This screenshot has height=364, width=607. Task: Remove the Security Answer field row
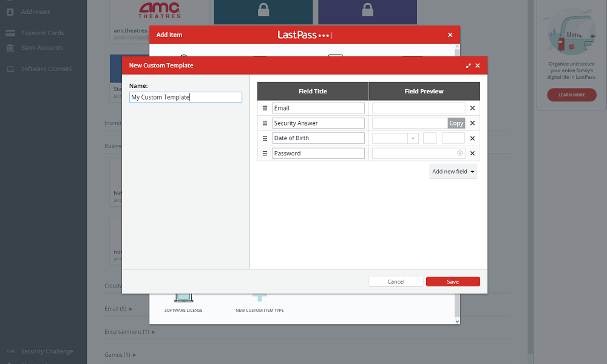pos(472,123)
